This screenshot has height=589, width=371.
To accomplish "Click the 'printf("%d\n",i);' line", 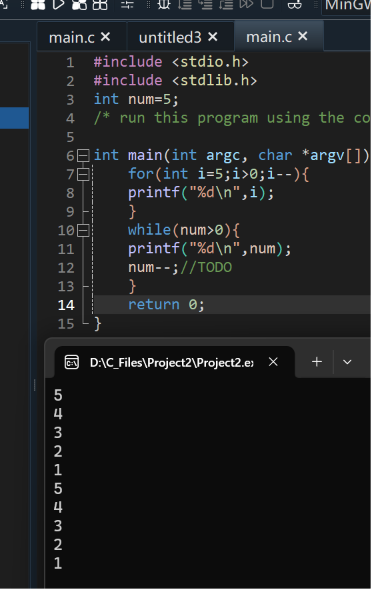I will 201,193.
